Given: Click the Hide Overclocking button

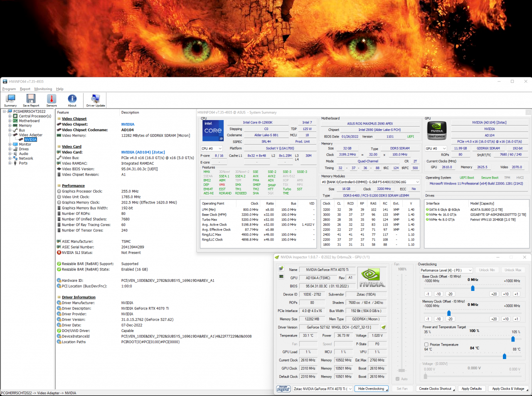Looking at the screenshot, I should click(x=372, y=389).
